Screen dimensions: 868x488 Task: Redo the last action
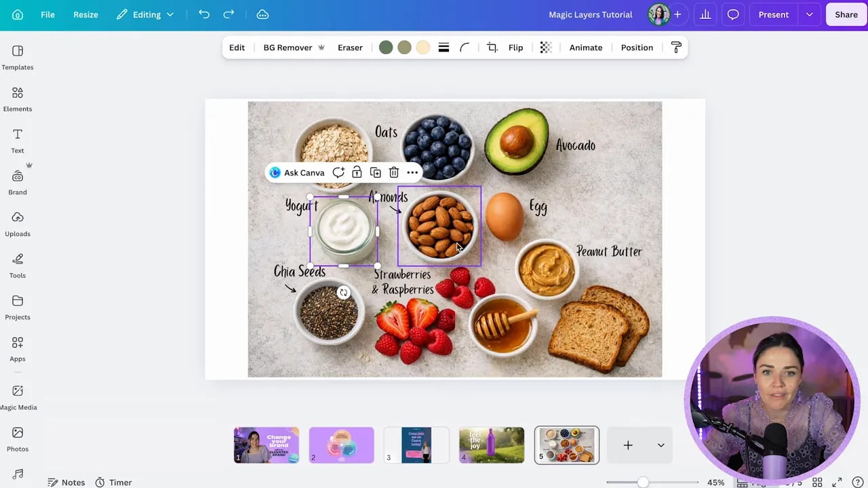point(229,14)
